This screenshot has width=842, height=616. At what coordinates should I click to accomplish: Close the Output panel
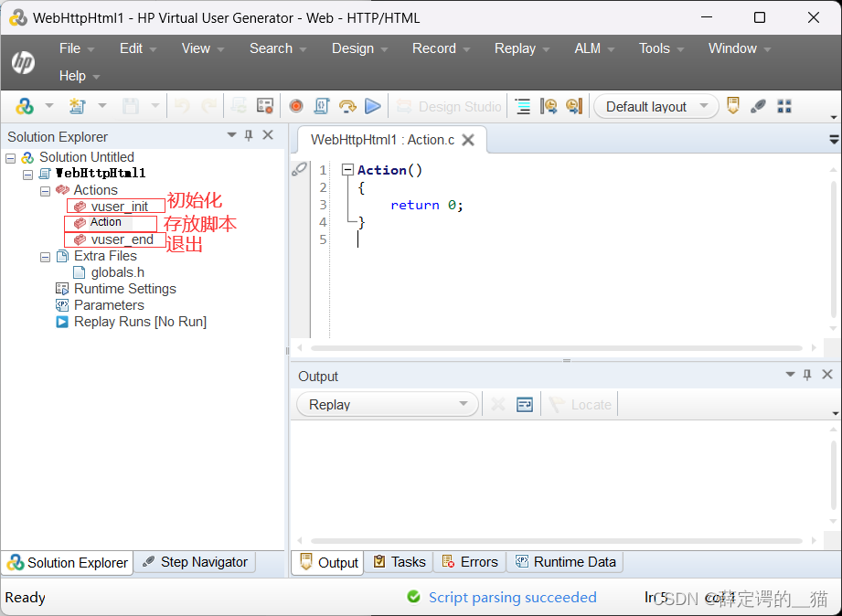(827, 375)
